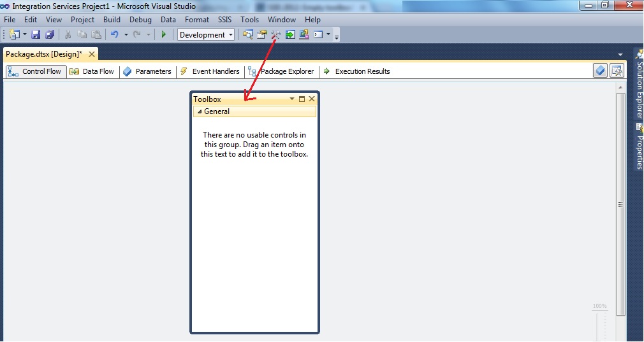644x342 pixels.
Task: Open the SSIS menu
Action: point(224,20)
